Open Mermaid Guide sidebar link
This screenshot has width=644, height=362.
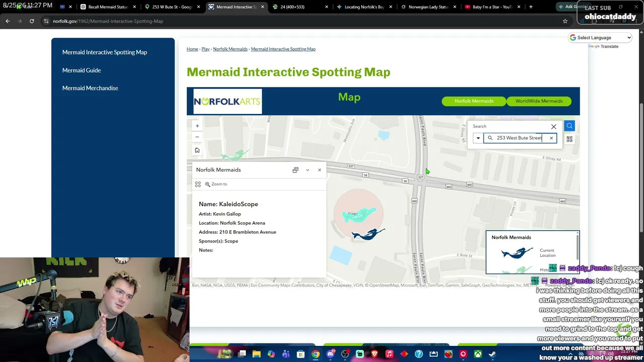point(82,70)
